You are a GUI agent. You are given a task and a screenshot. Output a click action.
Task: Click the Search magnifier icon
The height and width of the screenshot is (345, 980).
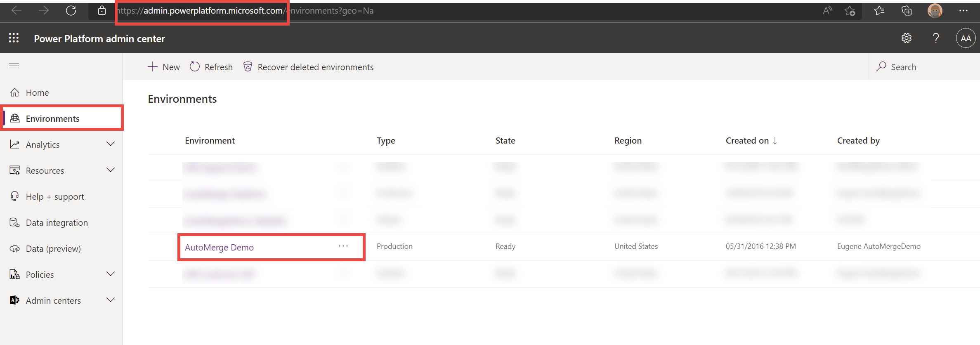881,66
